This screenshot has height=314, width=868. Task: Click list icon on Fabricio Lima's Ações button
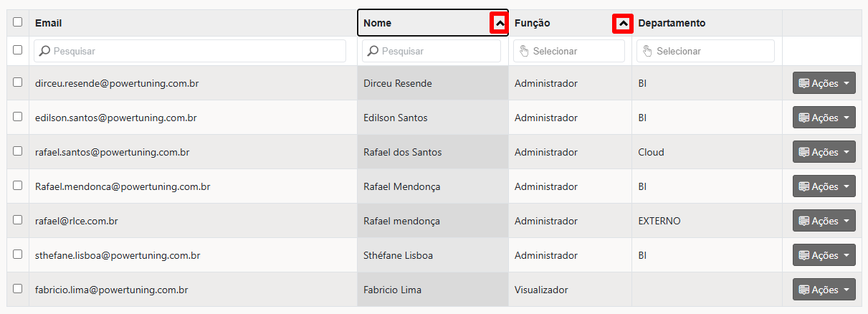coord(803,290)
